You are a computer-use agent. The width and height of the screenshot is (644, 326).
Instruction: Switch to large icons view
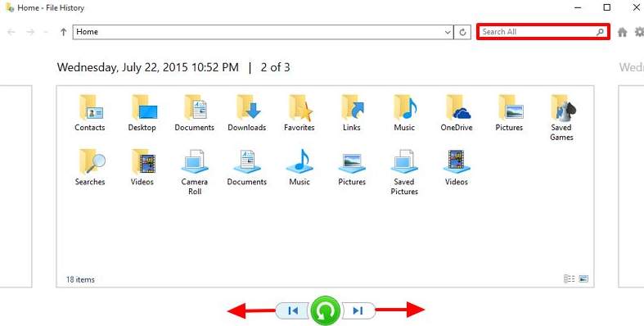(583, 279)
